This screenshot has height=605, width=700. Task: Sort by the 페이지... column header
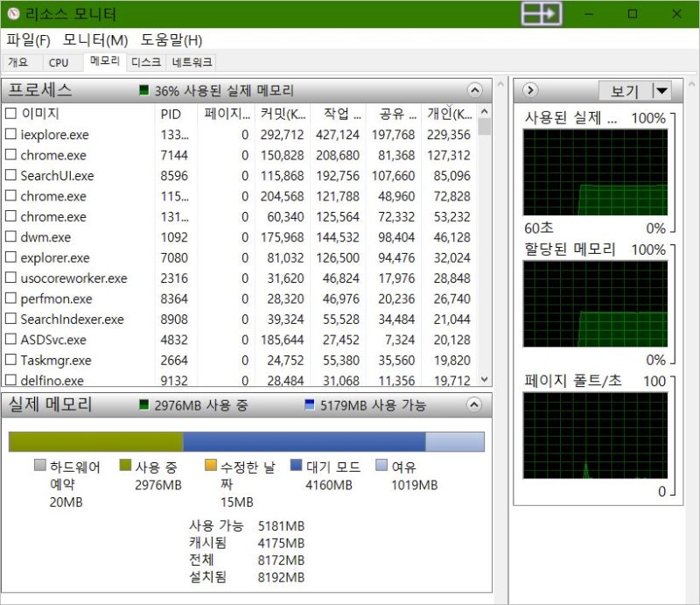click(226, 114)
